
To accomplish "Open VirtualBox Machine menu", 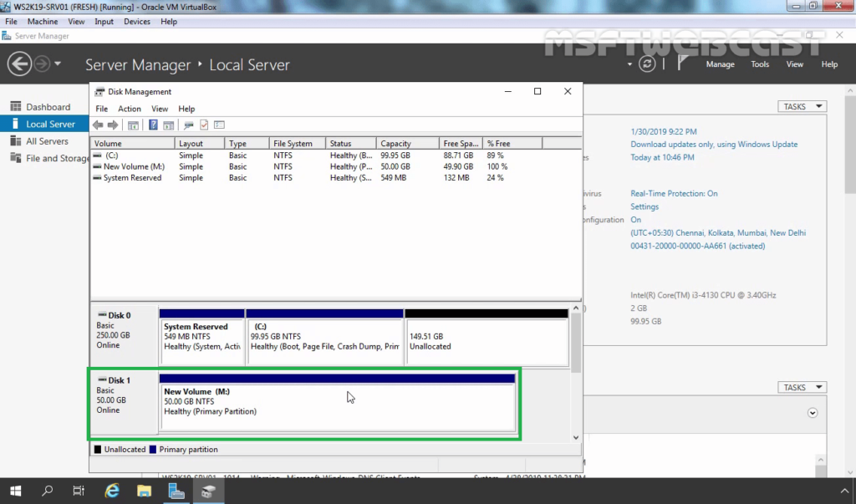I will (43, 21).
